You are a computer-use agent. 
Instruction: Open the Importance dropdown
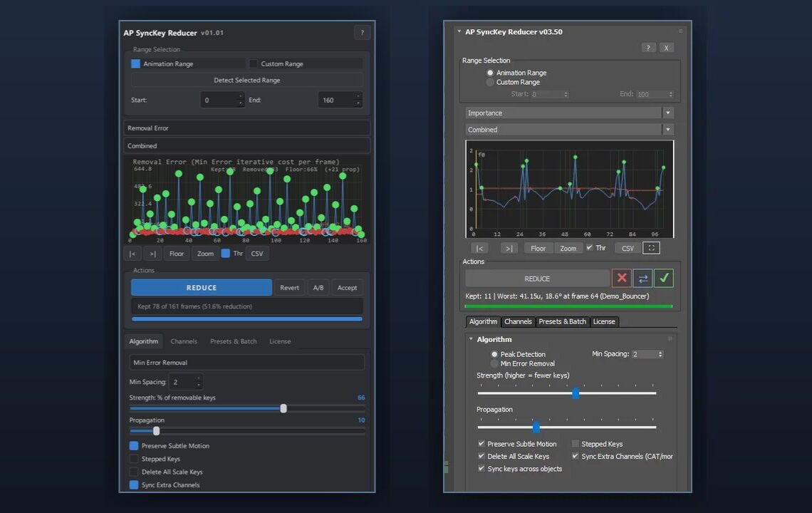(568, 113)
